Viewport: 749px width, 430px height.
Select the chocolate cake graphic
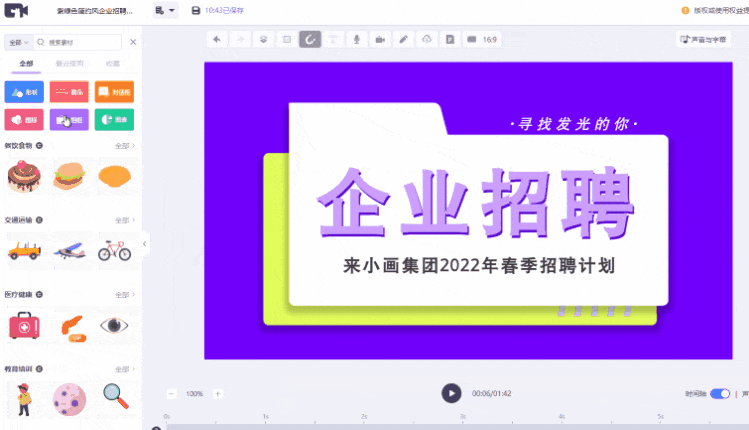click(x=24, y=176)
